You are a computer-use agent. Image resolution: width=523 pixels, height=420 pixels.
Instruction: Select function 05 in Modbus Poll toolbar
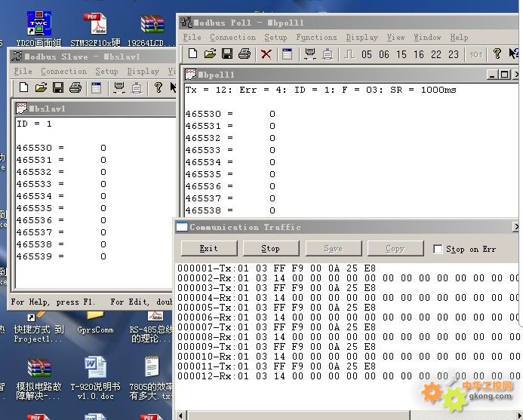click(366, 54)
